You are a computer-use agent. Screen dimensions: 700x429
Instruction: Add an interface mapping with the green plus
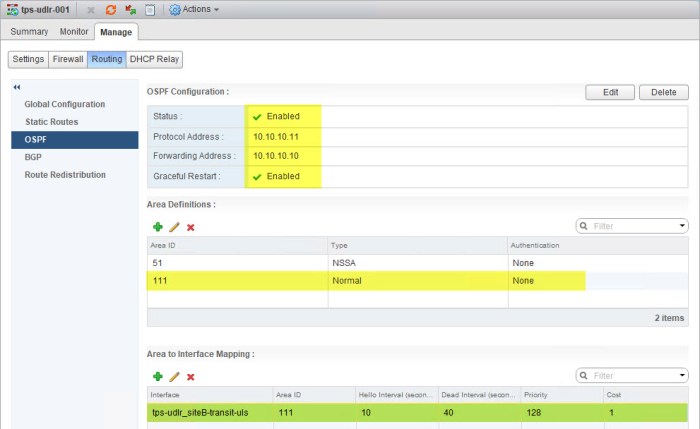pyautogui.click(x=158, y=376)
